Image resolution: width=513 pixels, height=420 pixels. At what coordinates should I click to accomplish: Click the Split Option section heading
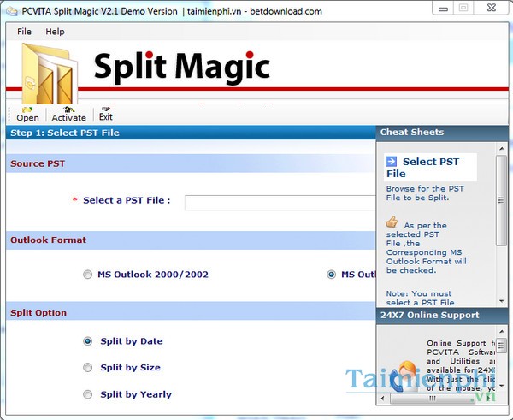coord(38,312)
